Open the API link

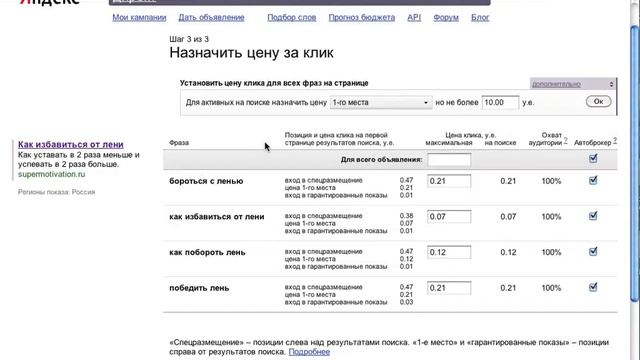point(414,18)
